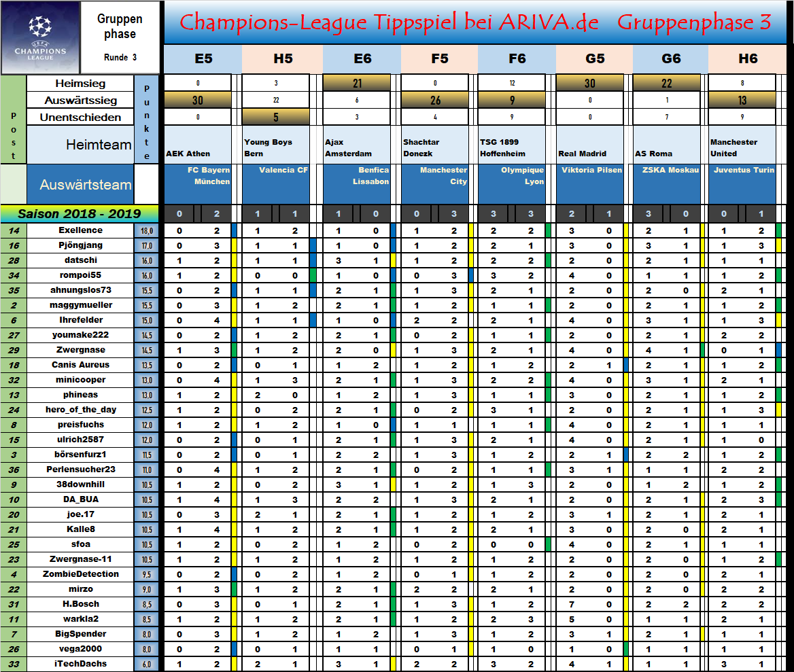
Task: Click the 'Heimteam' label cell
Action: [80, 145]
